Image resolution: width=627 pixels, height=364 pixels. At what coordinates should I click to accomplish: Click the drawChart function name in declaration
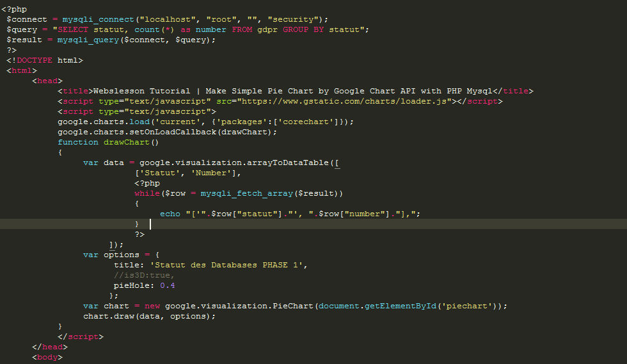pyautogui.click(x=127, y=143)
